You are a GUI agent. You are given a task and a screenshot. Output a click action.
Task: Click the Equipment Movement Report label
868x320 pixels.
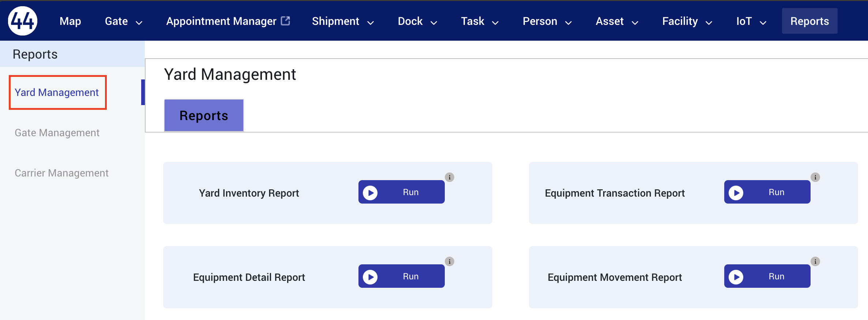pos(615,277)
